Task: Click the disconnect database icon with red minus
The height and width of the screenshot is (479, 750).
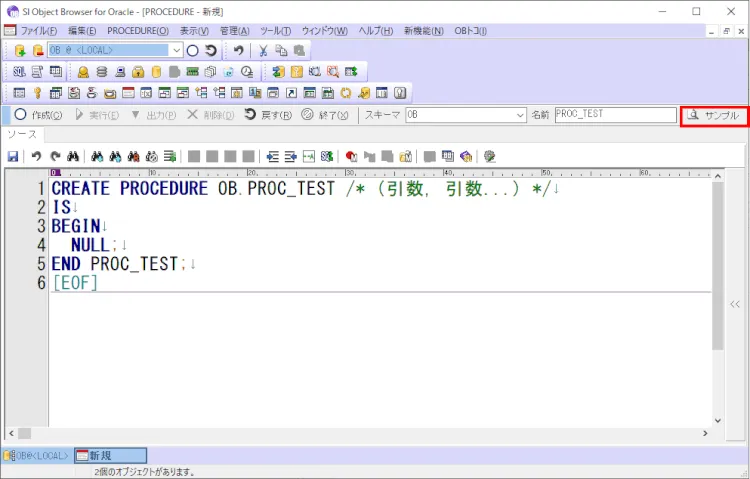Action: (38, 50)
